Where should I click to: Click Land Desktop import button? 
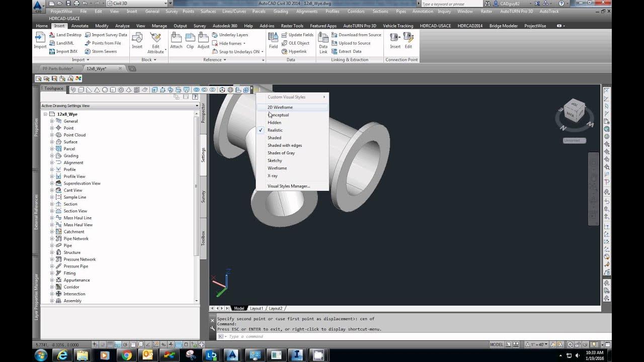[65, 35]
